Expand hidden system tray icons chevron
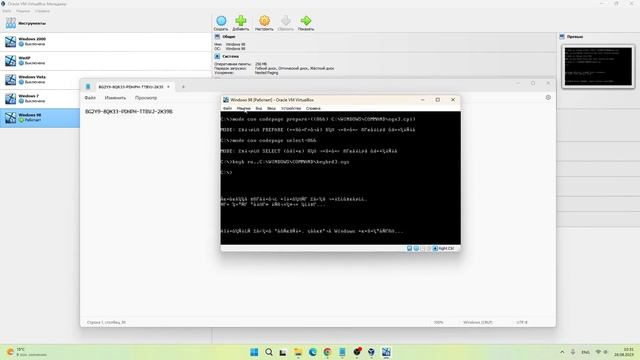The image size is (640, 360). click(x=562, y=352)
